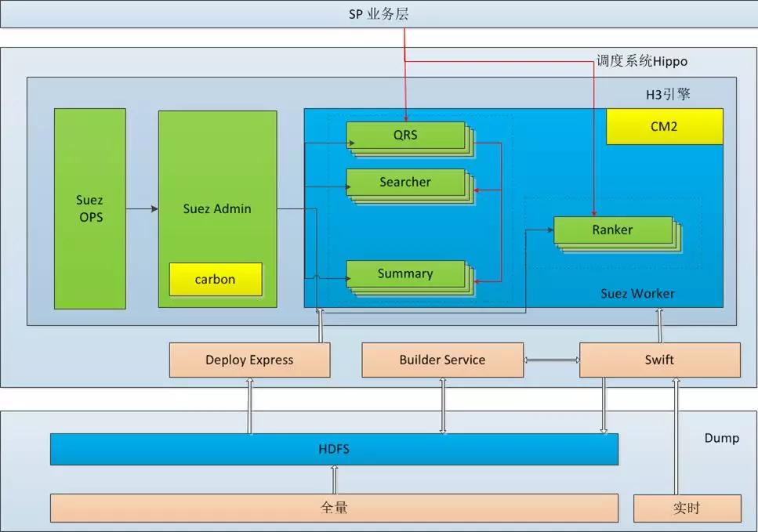Select the Suez Admin box
Image resolution: width=758 pixels, height=532 pixels.
[x=218, y=208]
